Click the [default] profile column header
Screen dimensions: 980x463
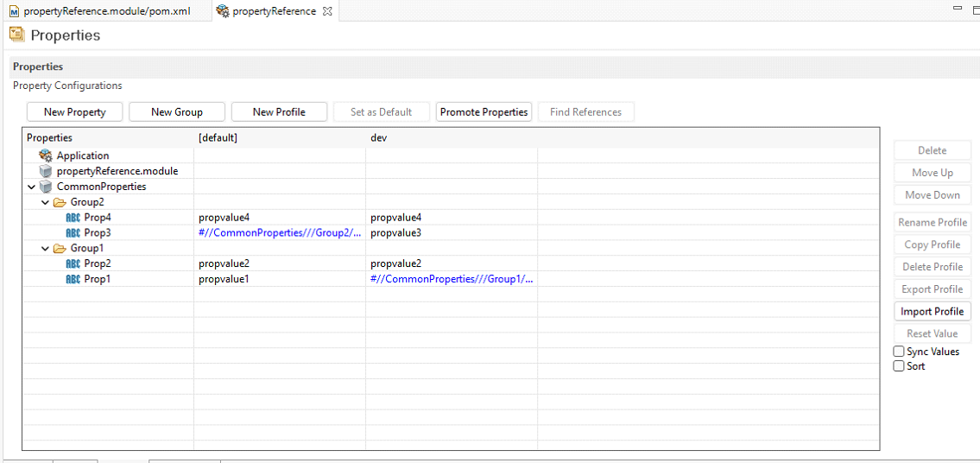[218, 138]
